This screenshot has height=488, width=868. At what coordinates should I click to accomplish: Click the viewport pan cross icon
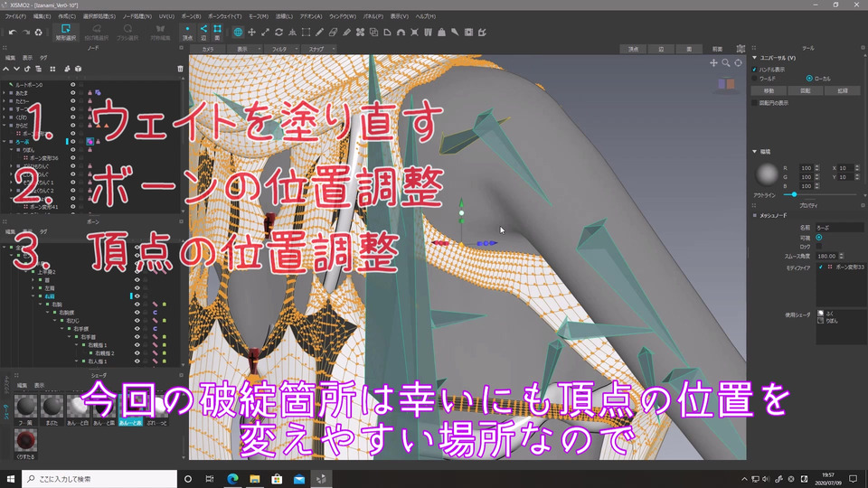point(713,63)
